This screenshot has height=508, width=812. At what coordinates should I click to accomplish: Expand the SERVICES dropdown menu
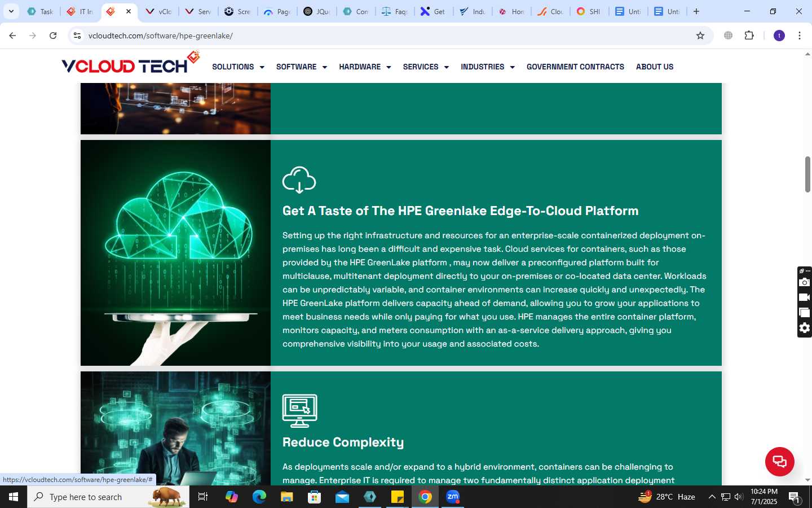pos(426,67)
